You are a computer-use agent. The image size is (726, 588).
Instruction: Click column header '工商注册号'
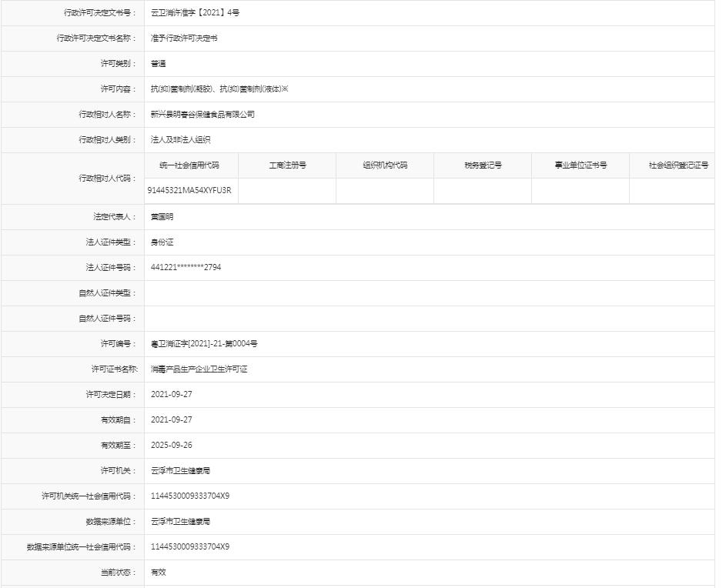tap(287, 165)
